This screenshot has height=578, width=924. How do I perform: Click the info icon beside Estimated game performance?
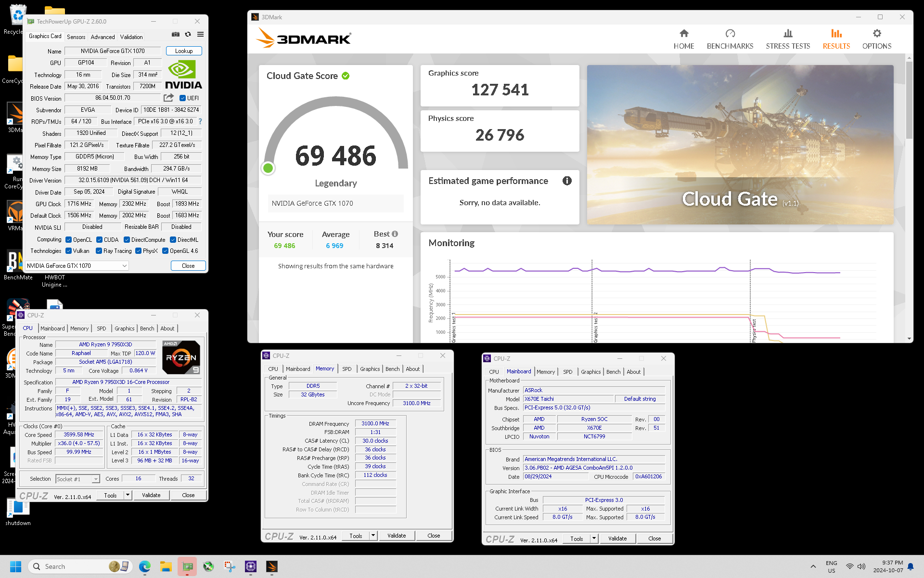pyautogui.click(x=567, y=181)
